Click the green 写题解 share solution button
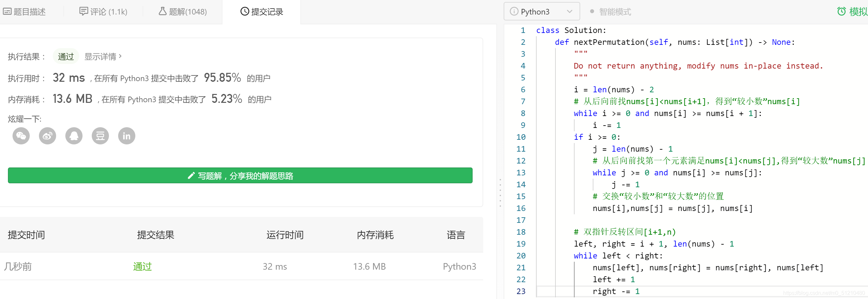The height and width of the screenshot is (299, 868). (x=240, y=175)
